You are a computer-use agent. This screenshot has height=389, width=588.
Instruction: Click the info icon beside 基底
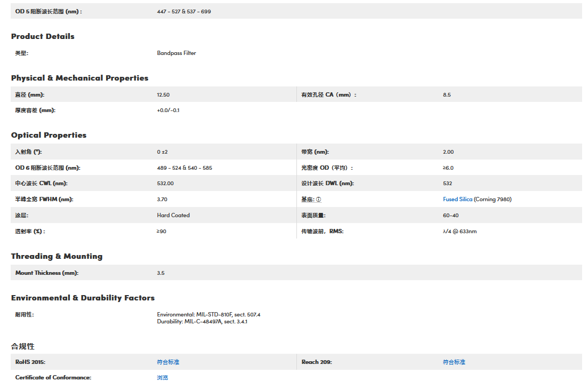pyautogui.click(x=319, y=200)
